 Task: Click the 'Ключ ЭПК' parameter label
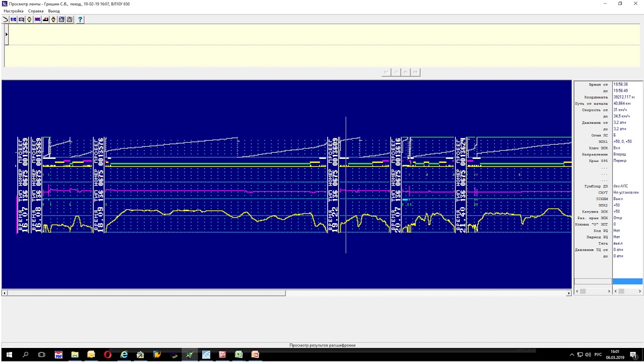598,148
